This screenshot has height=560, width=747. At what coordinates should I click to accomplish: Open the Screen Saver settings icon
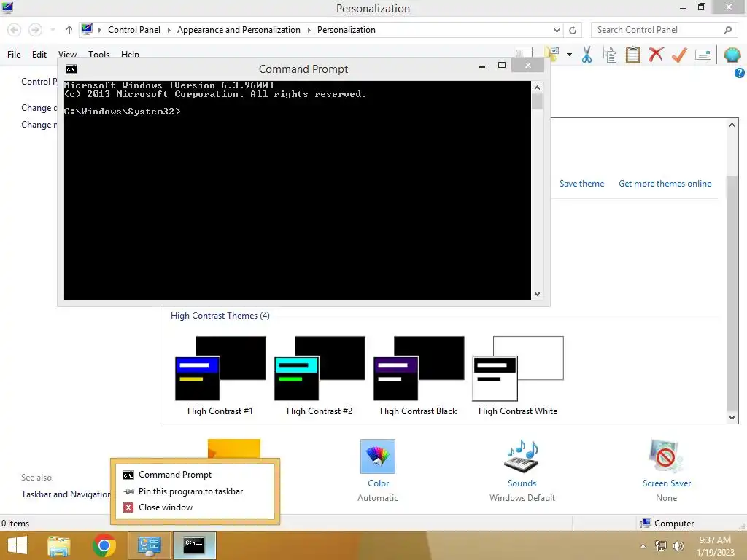pos(666,456)
